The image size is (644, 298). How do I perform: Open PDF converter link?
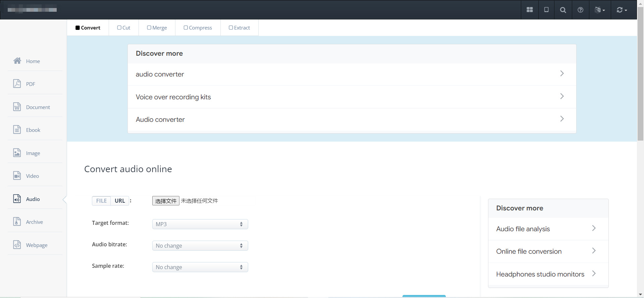[31, 84]
